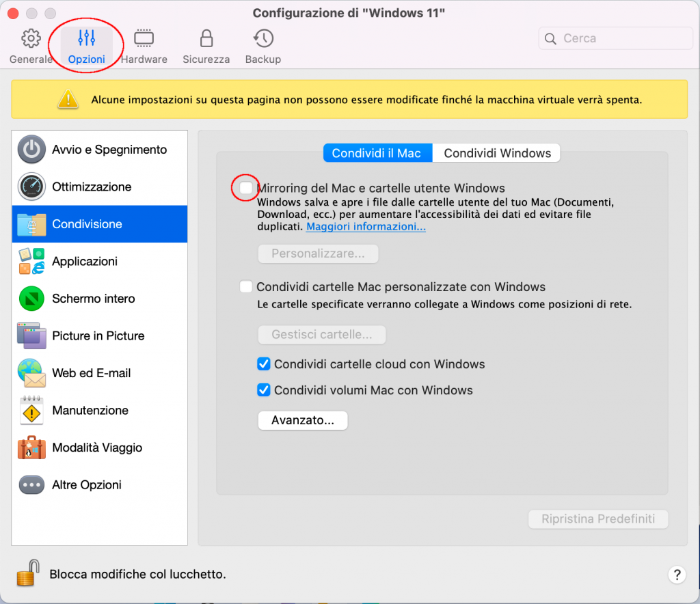Viewport: 700px width, 604px height.
Task: Select Avvio e Spegnimento in sidebar
Action: click(100, 150)
